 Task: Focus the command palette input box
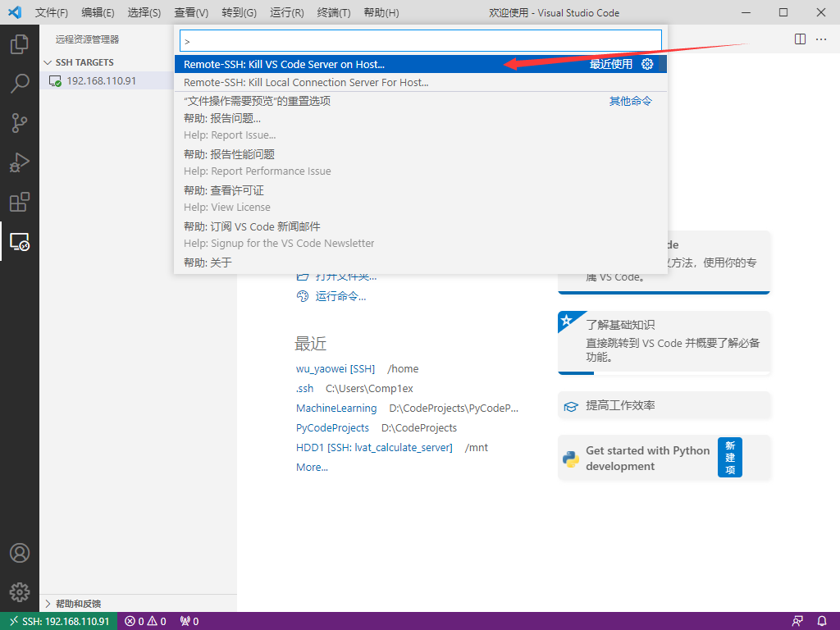pyautogui.click(x=421, y=41)
